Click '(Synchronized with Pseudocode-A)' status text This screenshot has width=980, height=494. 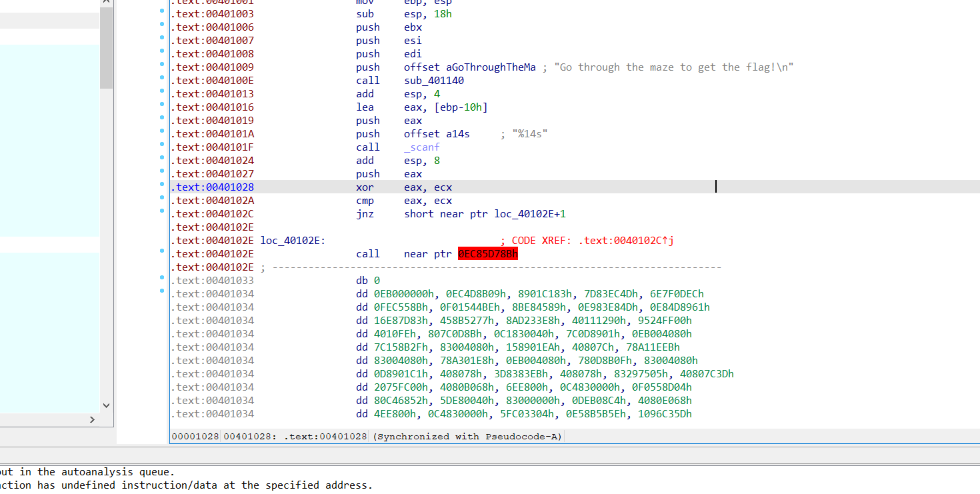(467, 437)
